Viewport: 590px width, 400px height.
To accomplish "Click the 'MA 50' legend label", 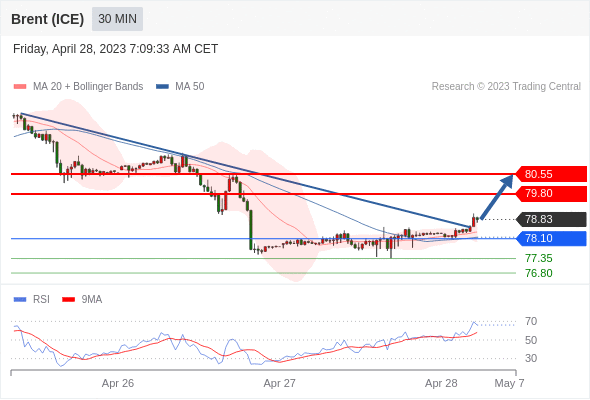I will (x=190, y=87).
